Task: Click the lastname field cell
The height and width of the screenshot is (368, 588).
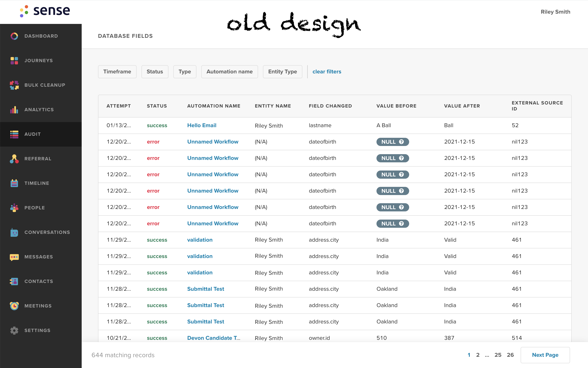Action: pyautogui.click(x=320, y=125)
